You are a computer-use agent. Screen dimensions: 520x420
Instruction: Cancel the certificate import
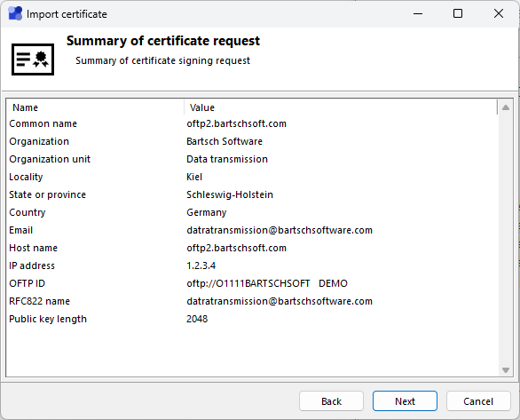[478, 401]
